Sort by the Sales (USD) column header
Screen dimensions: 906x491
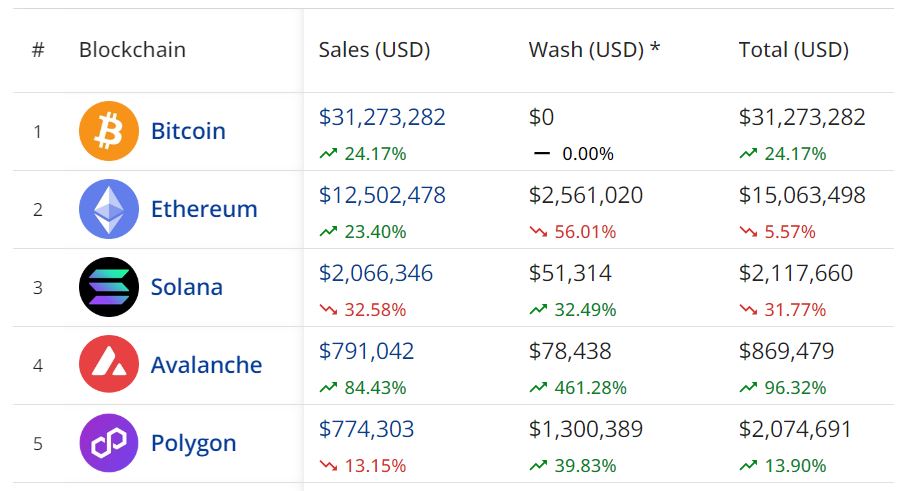pos(374,50)
